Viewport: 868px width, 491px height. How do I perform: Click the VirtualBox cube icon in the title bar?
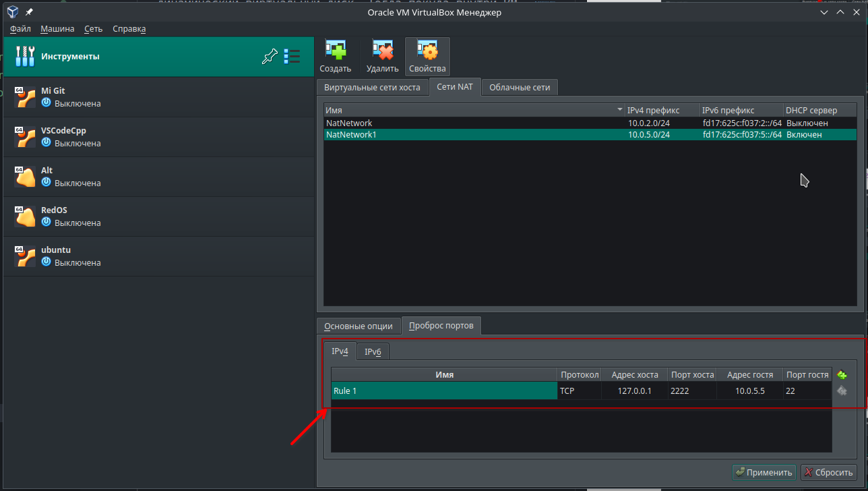pos(11,11)
